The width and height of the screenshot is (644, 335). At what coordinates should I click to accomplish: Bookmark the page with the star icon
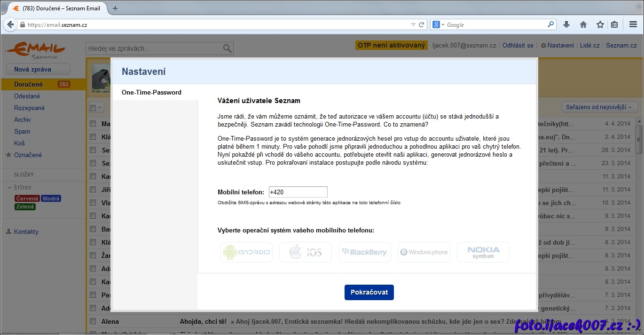click(600, 24)
